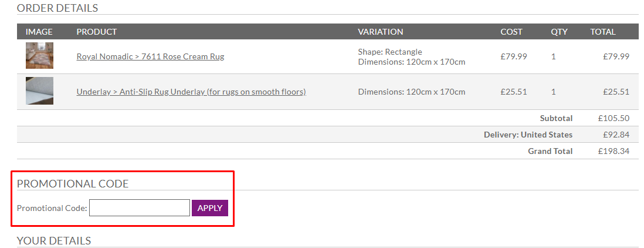Click the underlay's £25.51 cost value

pyautogui.click(x=513, y=92)
